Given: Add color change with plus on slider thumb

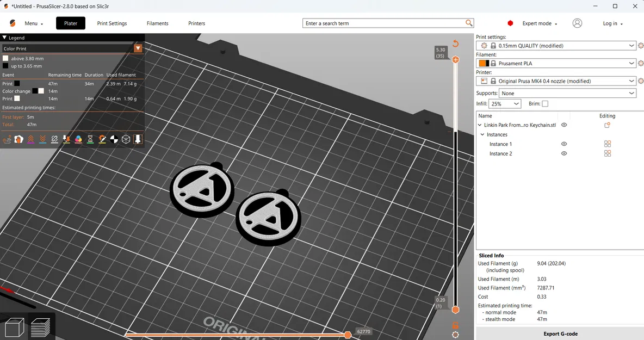Looking at the screenshot, I should tap(455, 59).
